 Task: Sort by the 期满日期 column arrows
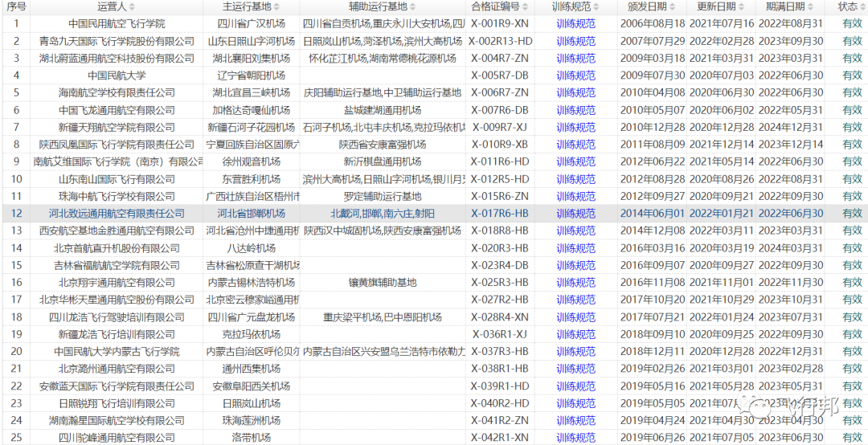tap(810, 7)
